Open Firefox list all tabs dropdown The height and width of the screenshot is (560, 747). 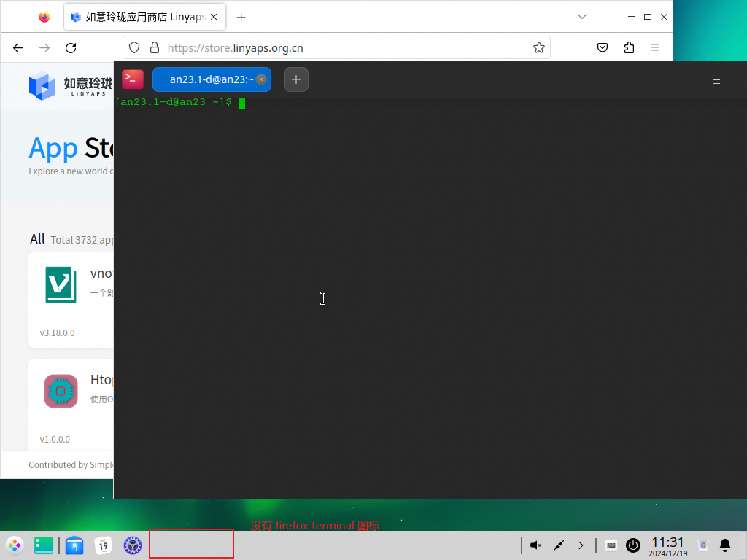point(581,17)
